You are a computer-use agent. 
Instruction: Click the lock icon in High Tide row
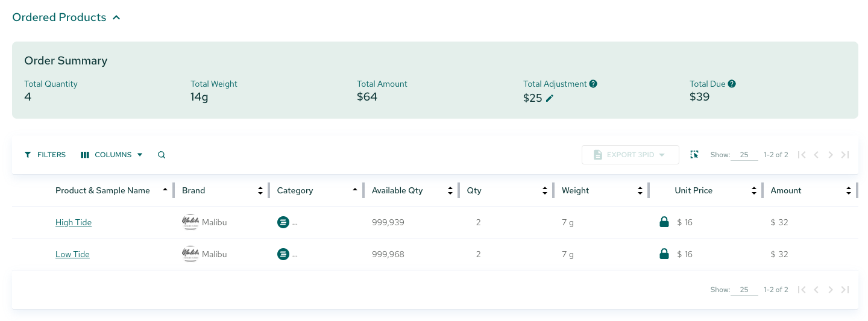pyautogui.click(x=664, y=222)
